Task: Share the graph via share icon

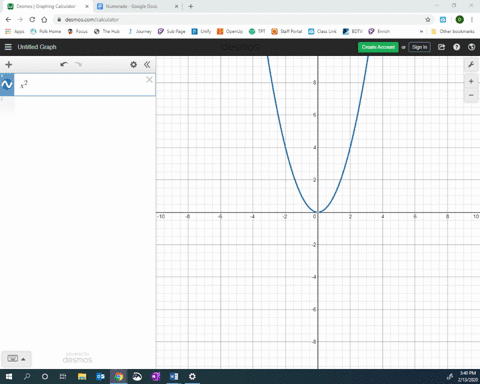Action: 441,47
